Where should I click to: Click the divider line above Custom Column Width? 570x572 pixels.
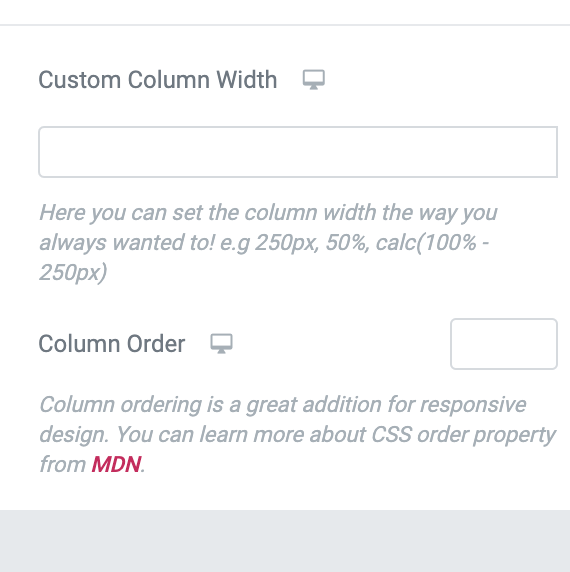coord(285,25)
